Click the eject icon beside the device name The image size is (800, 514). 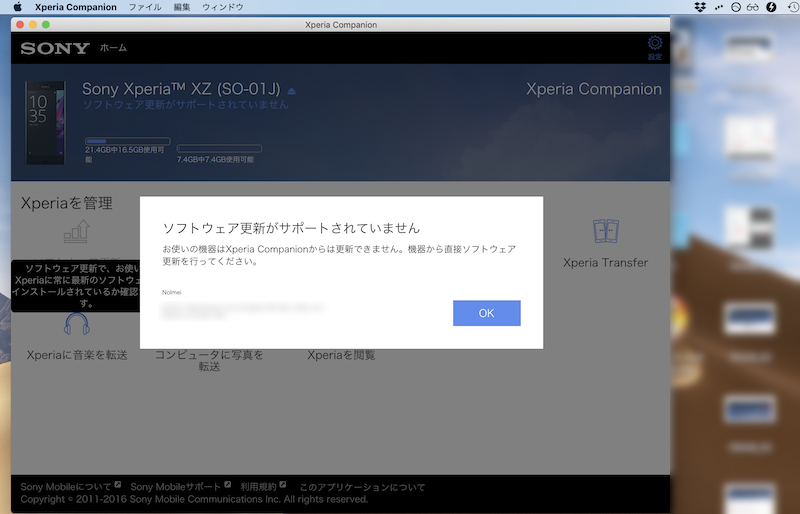(x=292, y=91)
